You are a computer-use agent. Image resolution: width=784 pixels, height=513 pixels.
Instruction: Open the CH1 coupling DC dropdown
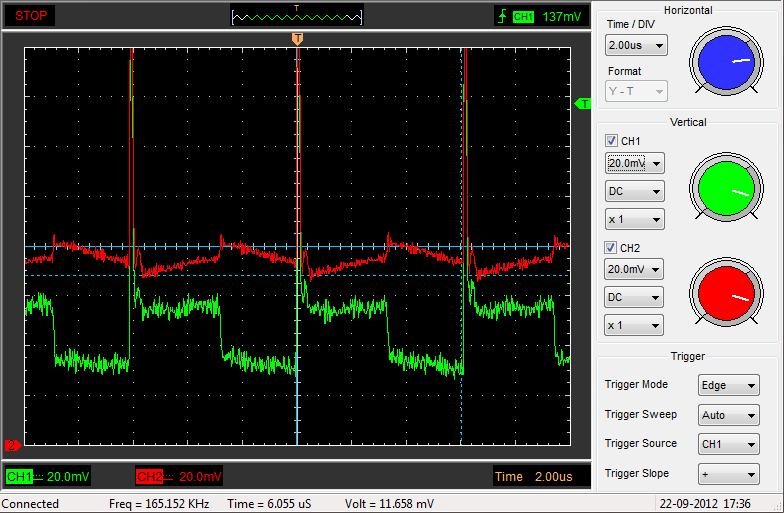point(634,191)
